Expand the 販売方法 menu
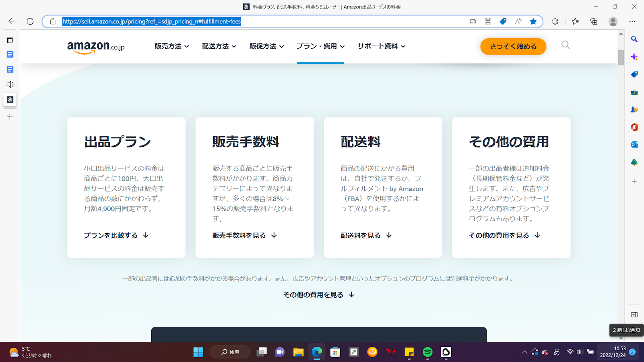644x362 pixels. click(172, 46)
